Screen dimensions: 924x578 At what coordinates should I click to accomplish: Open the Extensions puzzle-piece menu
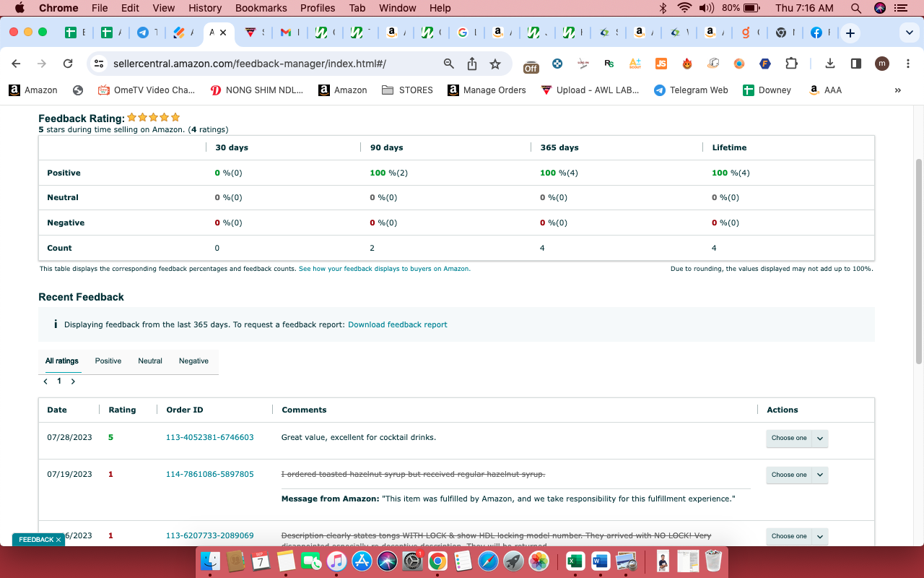tap(791, 64)
